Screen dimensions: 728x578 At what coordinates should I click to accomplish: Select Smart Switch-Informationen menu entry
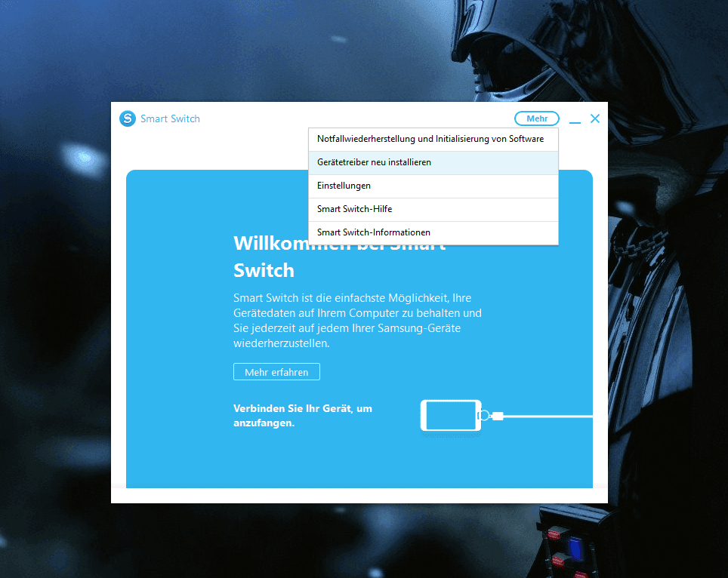click(433, 233)
